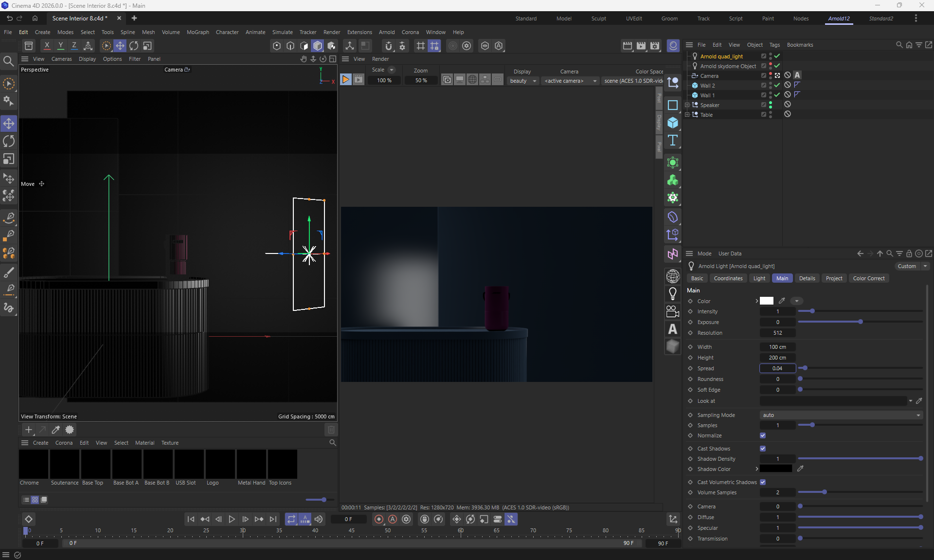
Task: Click the Light object palette icon
Action: coord(673,294)
